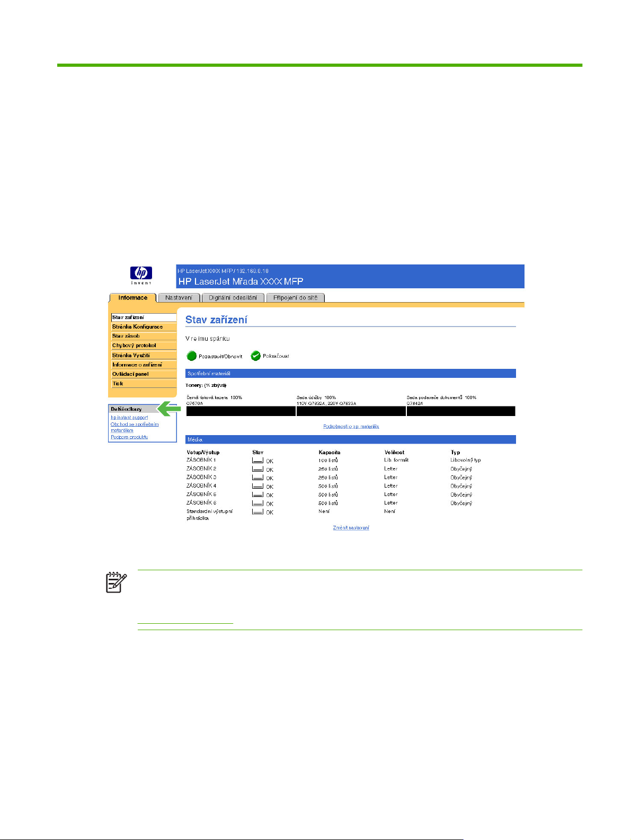Click the Tonery: (% zbývá) label

click(206, 385)
